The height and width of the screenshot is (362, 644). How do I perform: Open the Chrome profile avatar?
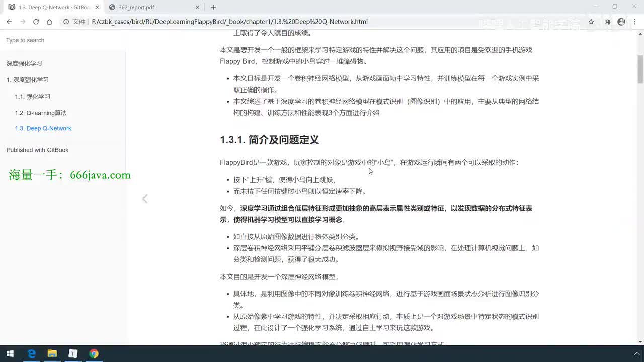pyautogui.click(x=621, y=22)
